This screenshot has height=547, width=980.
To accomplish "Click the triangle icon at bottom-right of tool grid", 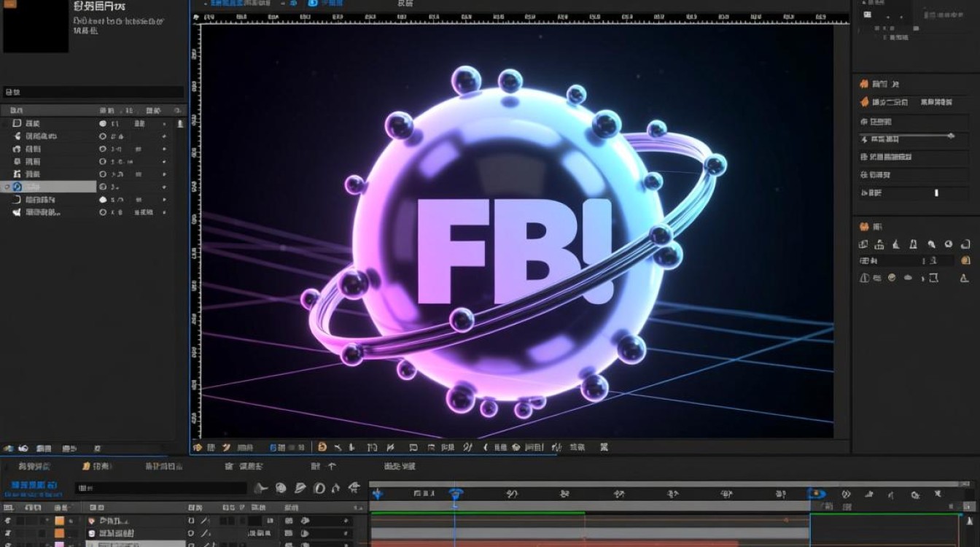I will point(964,278).
